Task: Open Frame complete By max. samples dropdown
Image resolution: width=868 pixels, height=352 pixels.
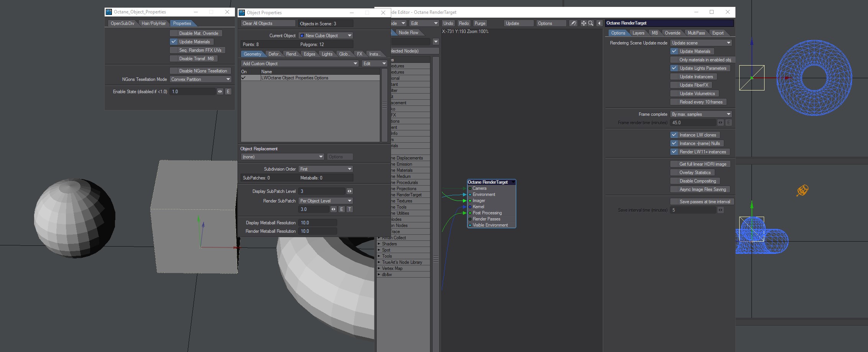Action: click(701, 114)
